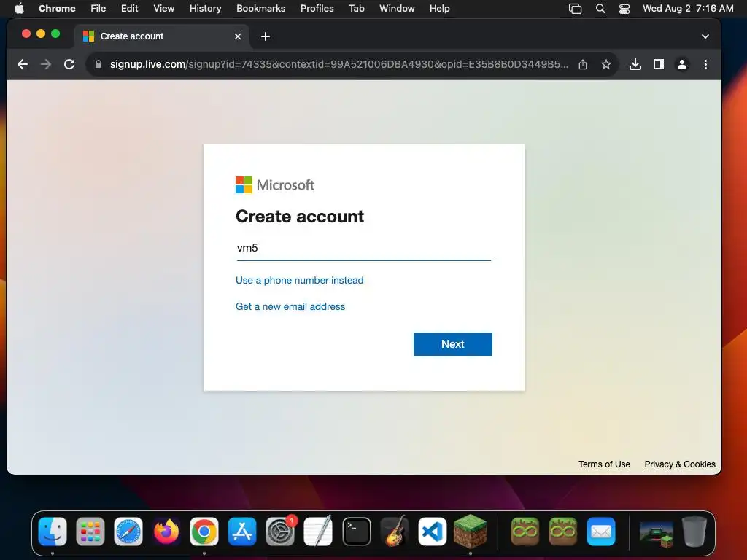This screenshot has width=747, height=560.
Task: Open the Window menu
Action: [x=397, y=9]
